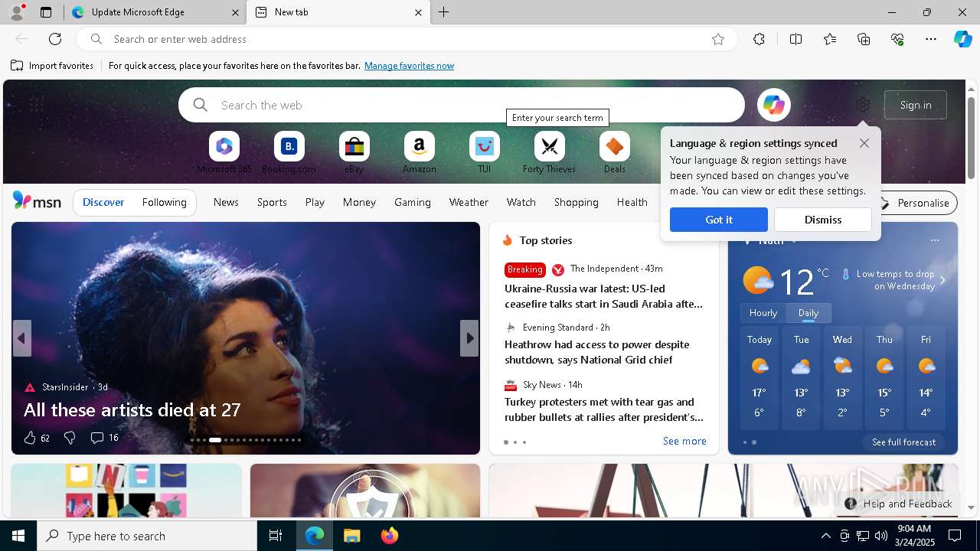Click the msn logo
The image size is (980, 551).
pos(37,201)
